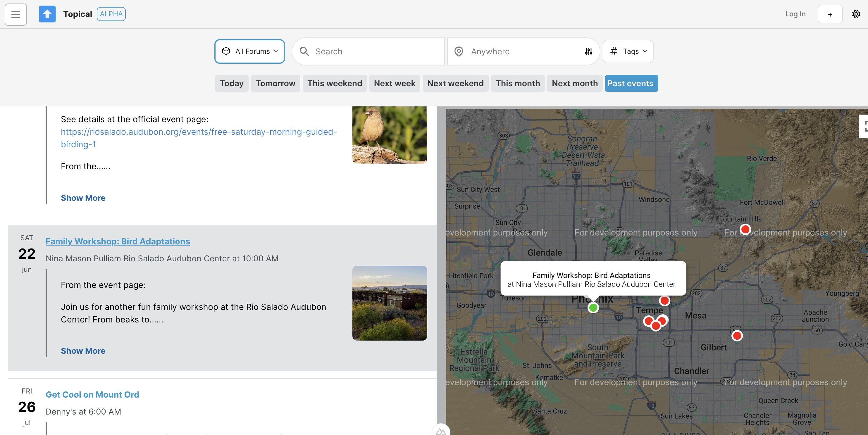Select Next week filter
The image size is (868, 435).
point(395,83)
